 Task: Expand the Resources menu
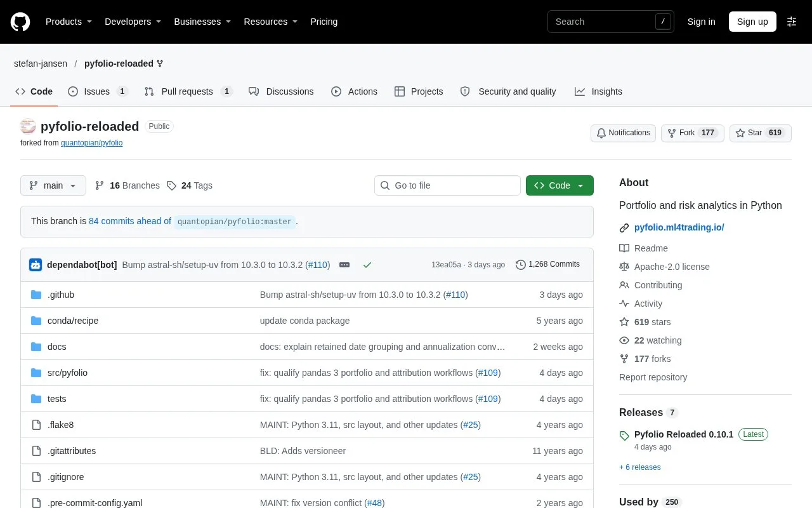(x=271, y=22)
